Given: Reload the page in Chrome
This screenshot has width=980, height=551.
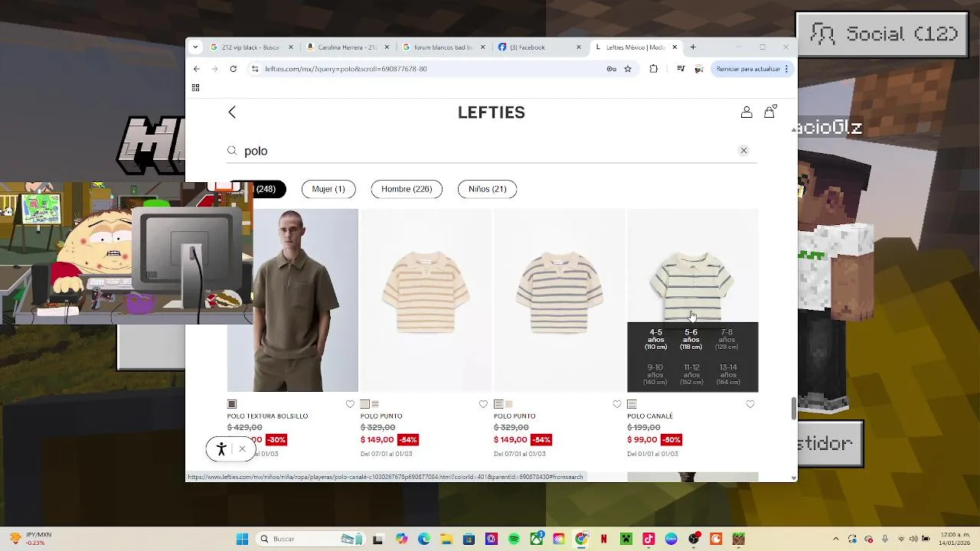Looking at the screenshot, I should (x=233, y=69).
